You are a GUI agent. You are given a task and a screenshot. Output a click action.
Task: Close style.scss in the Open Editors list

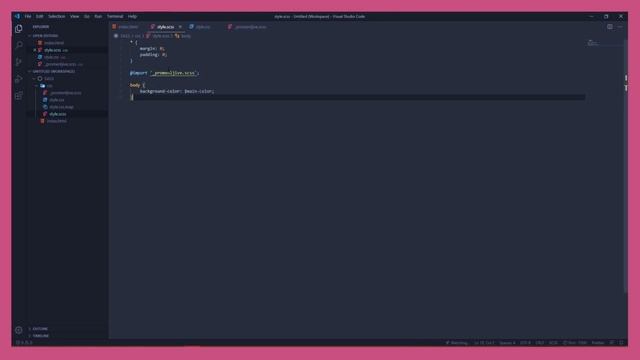click(35, 50)
